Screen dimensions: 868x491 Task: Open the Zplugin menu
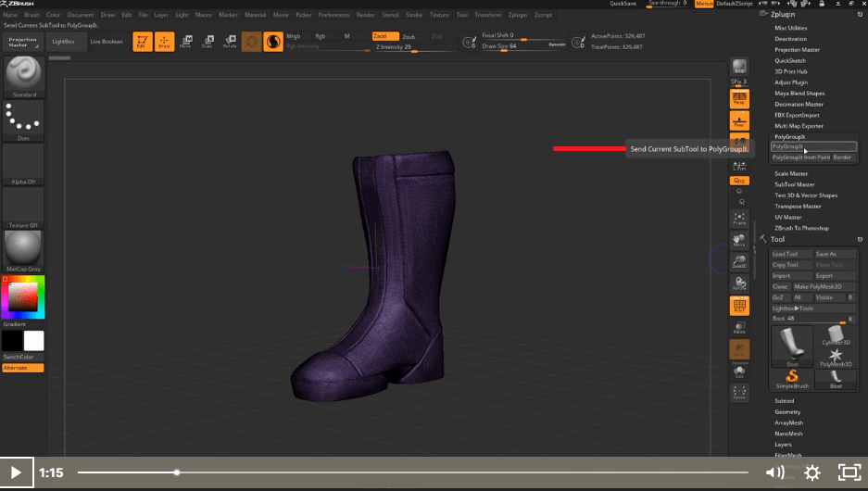coord(516,15)
